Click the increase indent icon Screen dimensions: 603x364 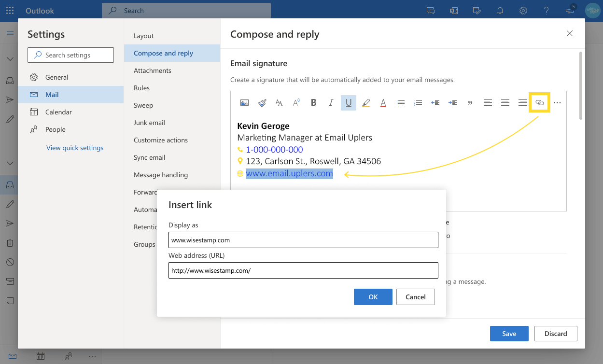(452, 102)
